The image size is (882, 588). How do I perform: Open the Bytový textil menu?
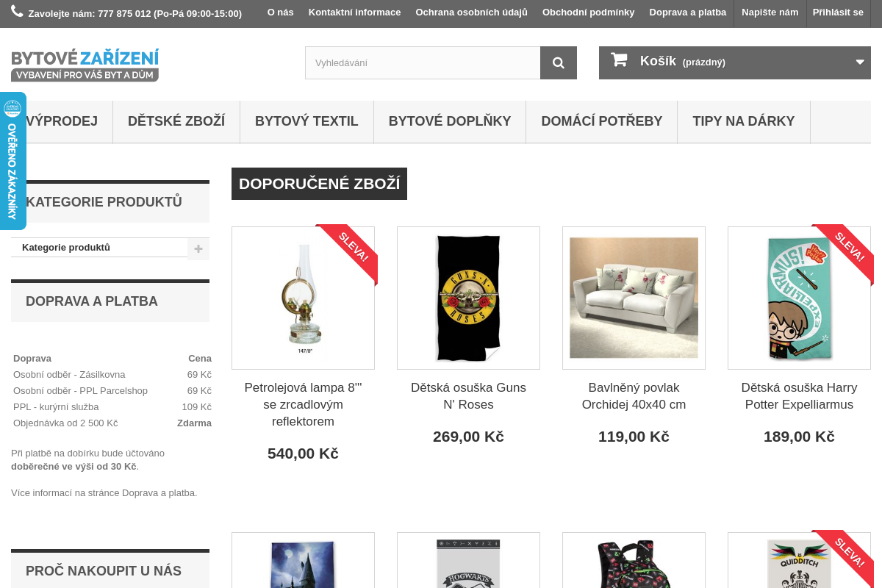pos(306,121)
